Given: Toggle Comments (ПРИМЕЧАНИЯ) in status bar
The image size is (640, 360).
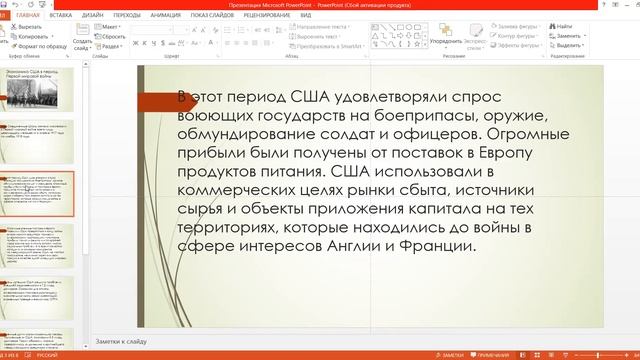Looking at the screenshot, I should point(489,355).
